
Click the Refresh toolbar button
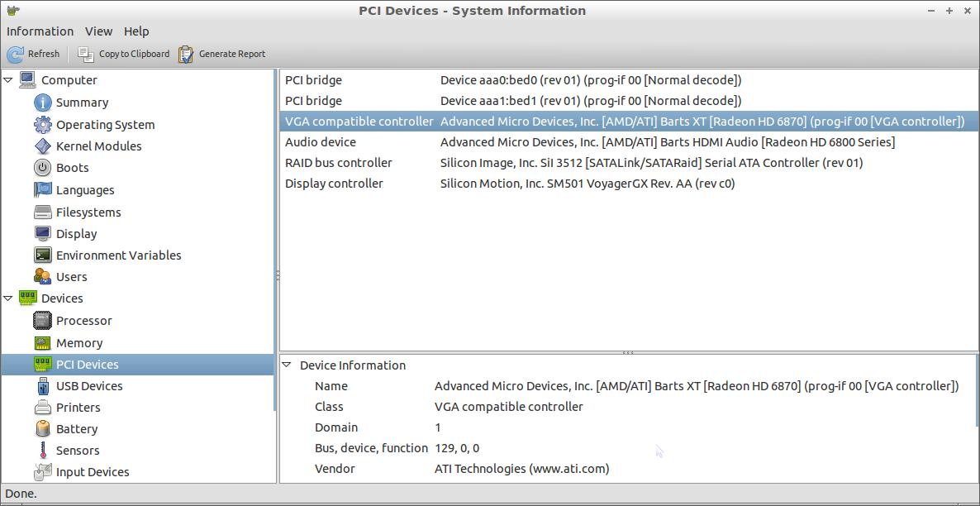click(34, 54)
